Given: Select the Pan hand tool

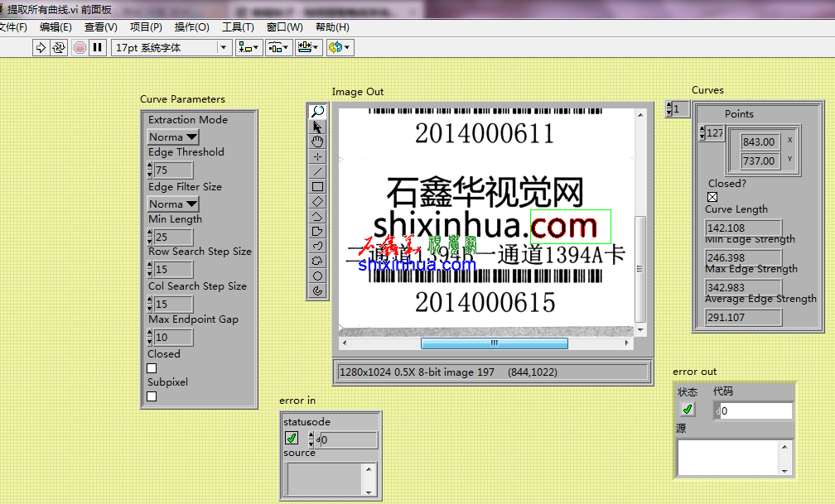Looking at the screenshot, I should [317, 142].
